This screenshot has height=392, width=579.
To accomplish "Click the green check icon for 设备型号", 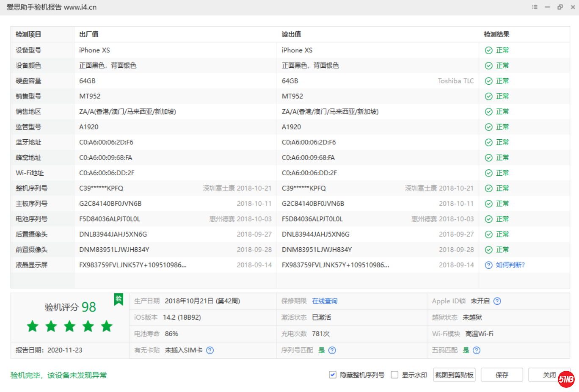I will click(x=488, y=50).
